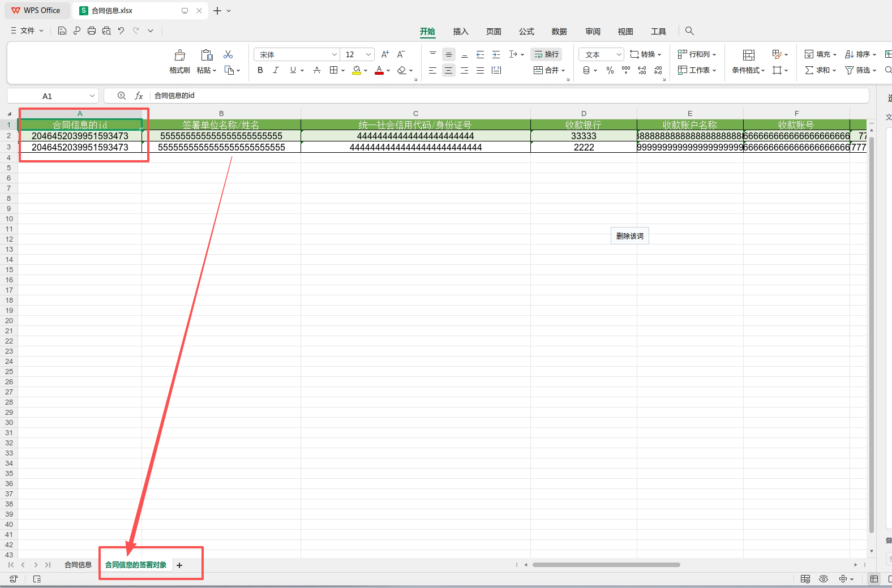892x588 pixels.
Task: Add a new sheet with the plus button
Action: coord(179,565)
